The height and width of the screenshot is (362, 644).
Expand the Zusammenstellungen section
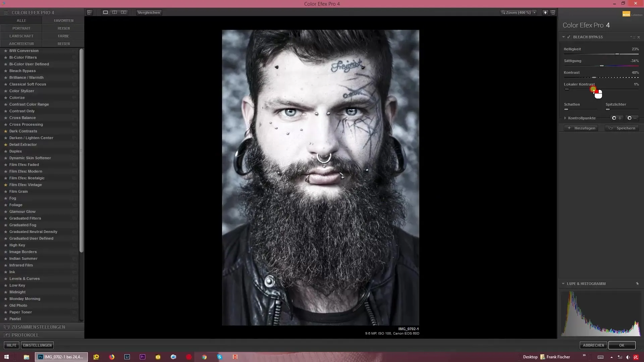click(42, 327)
